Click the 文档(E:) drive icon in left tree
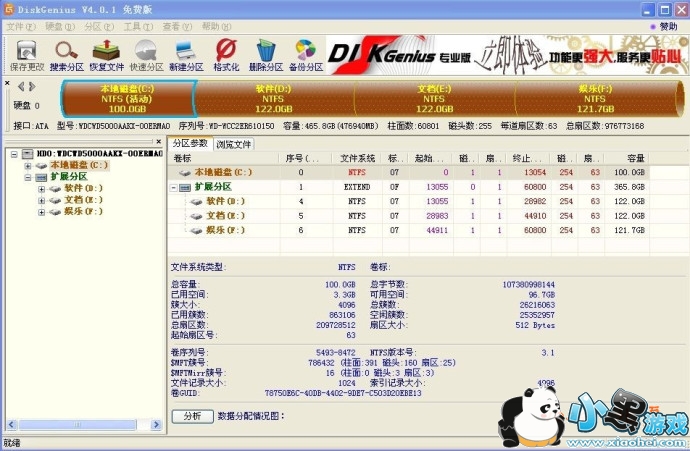Screen dimensions: 690x451 point(55,200)
